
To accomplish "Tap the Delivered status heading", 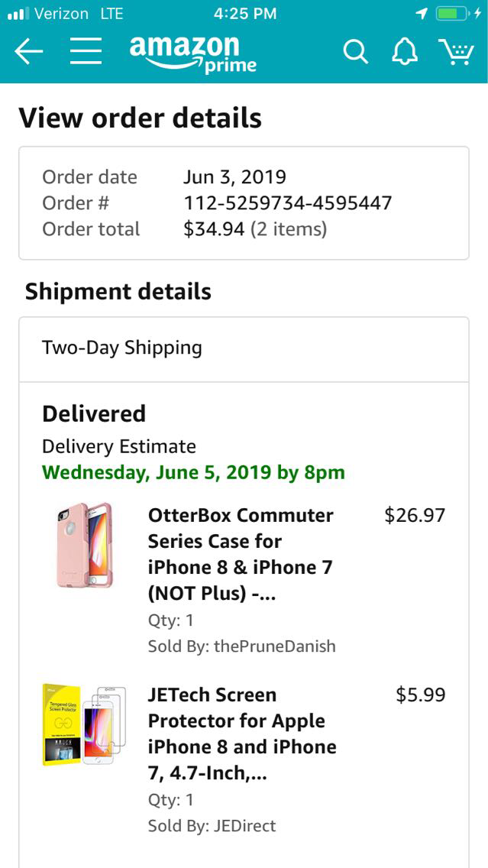I will (94, 413).
